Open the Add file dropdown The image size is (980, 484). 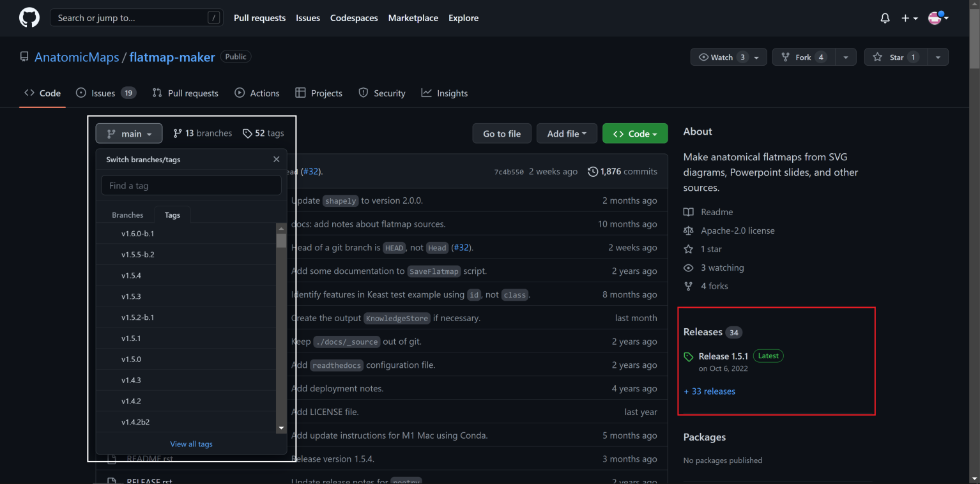tap(567, 133)
